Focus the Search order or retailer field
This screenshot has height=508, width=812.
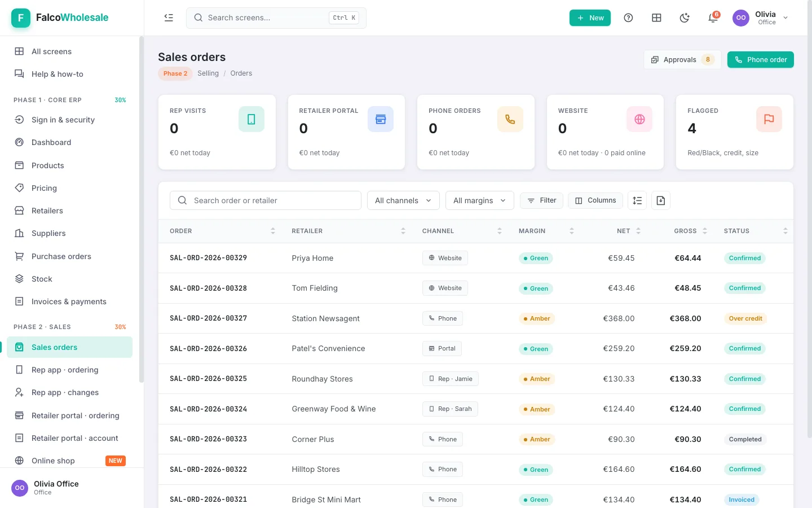point(266,200)
